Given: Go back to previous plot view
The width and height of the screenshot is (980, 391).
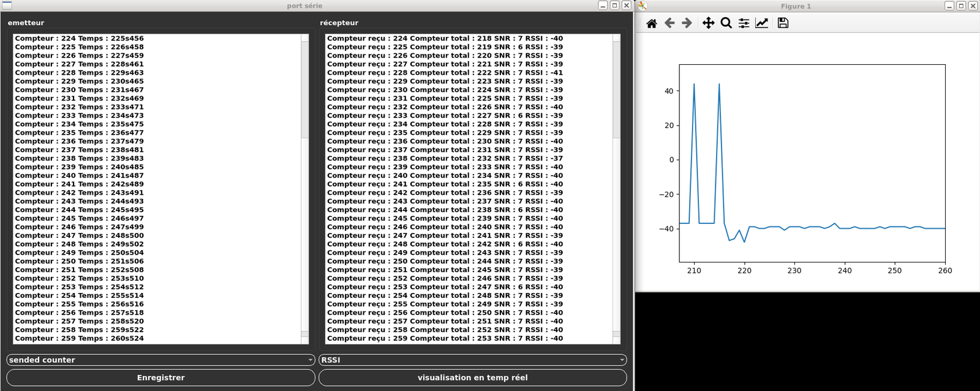Looking at the screenshot, I should tap(669, 23).
